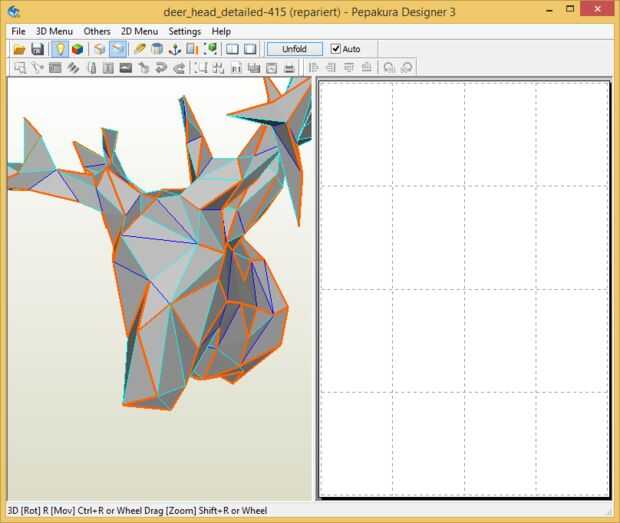
Task: Open the Others menu
Action: tap(97, 31)
